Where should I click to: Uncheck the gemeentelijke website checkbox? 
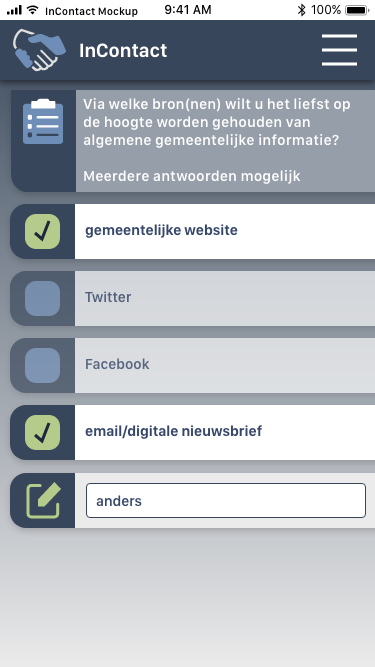point(43,231)
